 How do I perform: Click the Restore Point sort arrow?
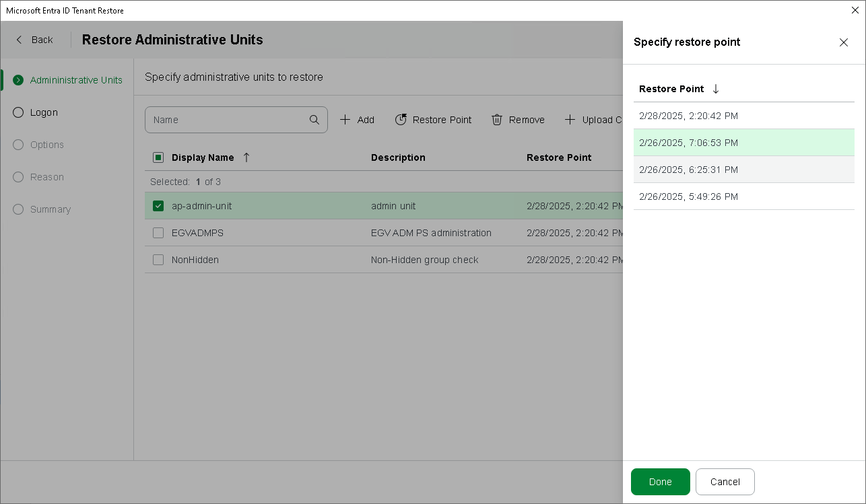pyautogui.click(x=716, y=89)
